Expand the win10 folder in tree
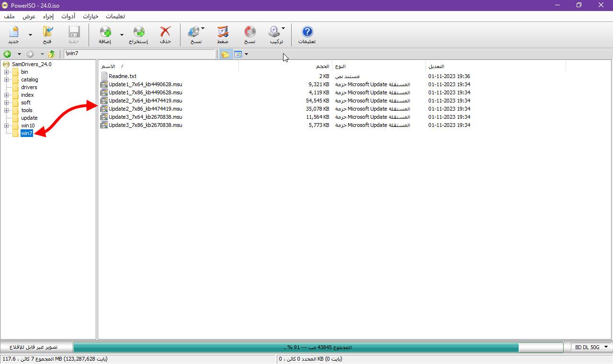This screenshot has height=364, width=613. tap(7, 125)
